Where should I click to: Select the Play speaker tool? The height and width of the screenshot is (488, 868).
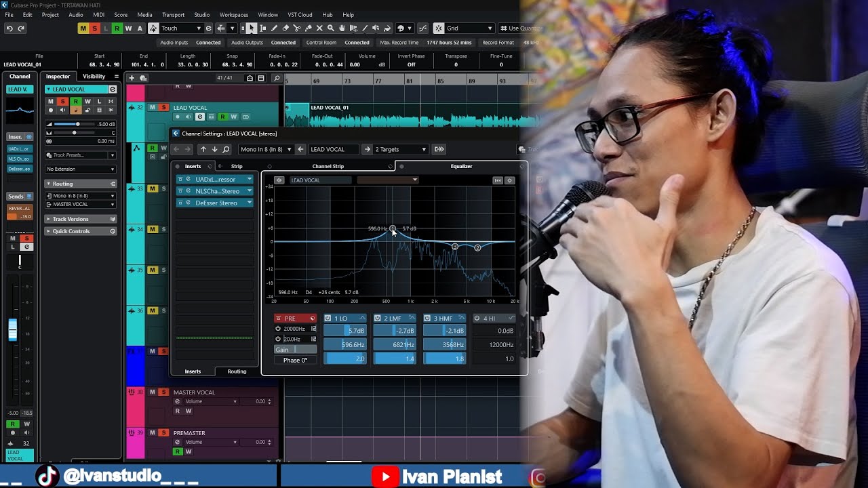click(x=377, y=28)
